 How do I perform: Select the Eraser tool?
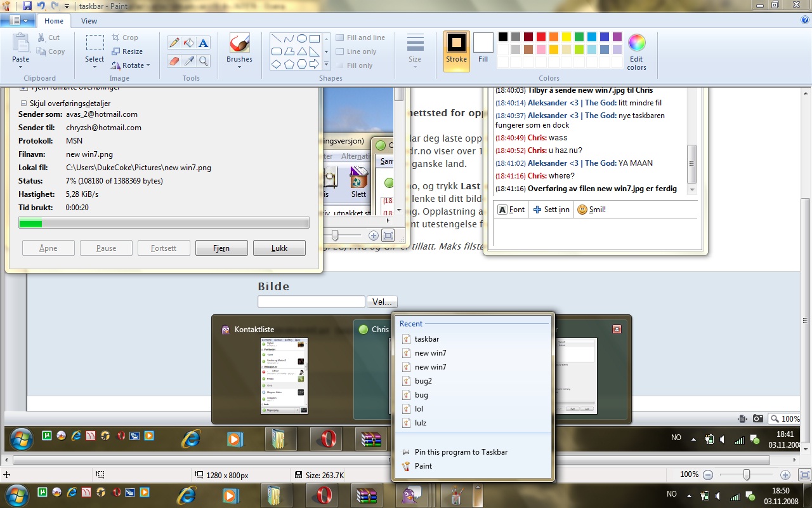pos(174,61)
